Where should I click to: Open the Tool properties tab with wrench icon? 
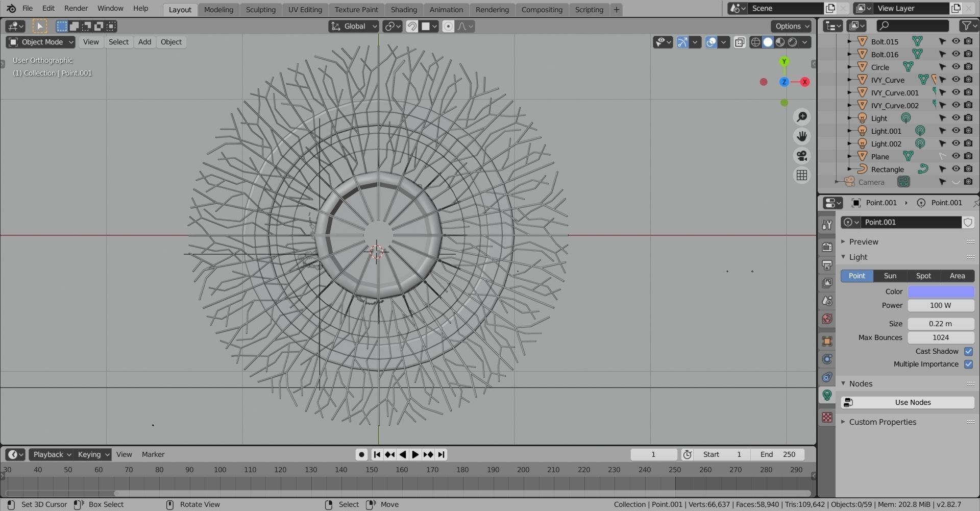pos(827,225)
